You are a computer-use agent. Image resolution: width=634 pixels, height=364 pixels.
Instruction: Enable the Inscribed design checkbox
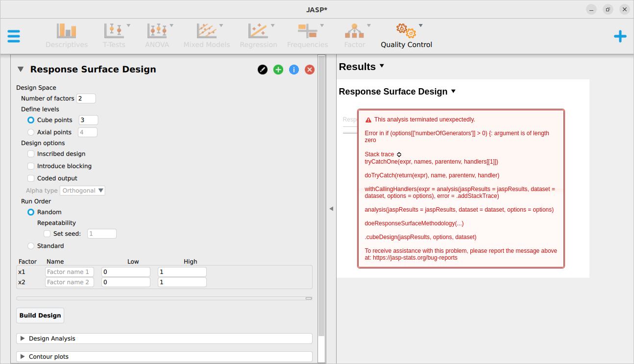tap(31, 153)
